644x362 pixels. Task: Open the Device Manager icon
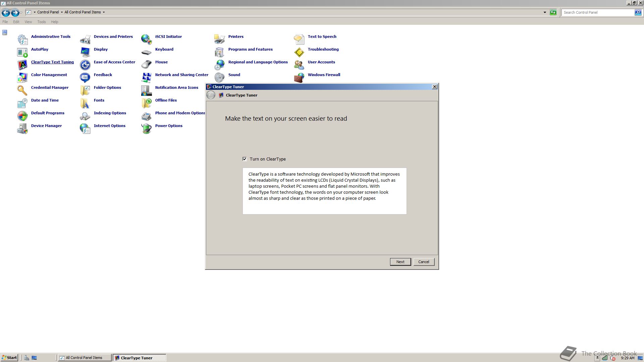22,129
